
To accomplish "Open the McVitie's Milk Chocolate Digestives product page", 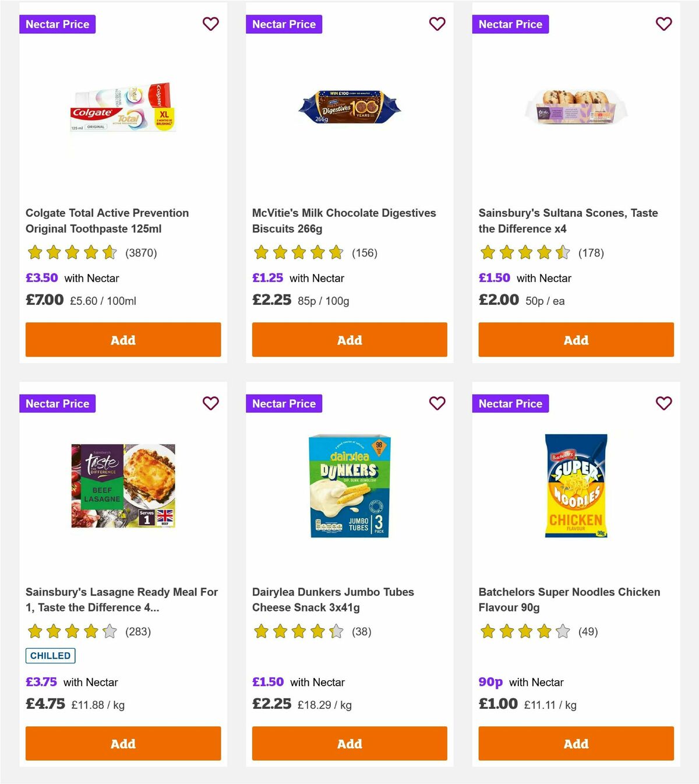I will 343,220.
